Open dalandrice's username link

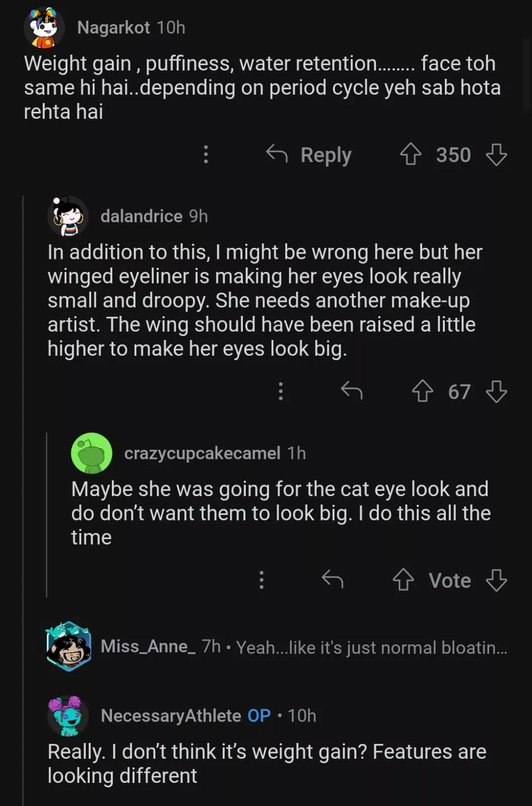[141, 216]
